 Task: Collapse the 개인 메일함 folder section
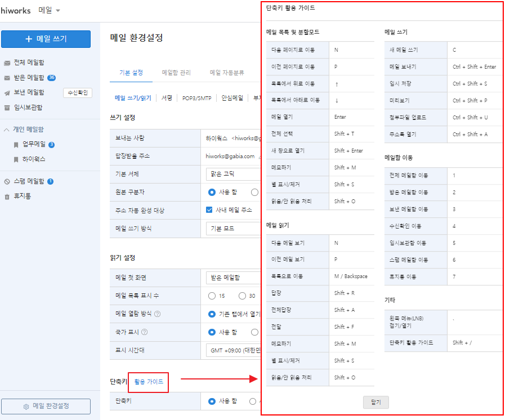point(7,129)
